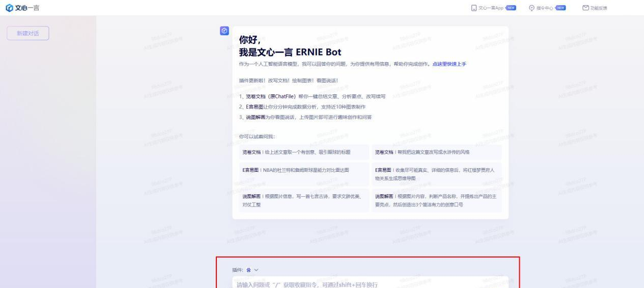644x288 pixels.
Task: Click the phone icon beside 文心一言App
Action: point(474,8)
